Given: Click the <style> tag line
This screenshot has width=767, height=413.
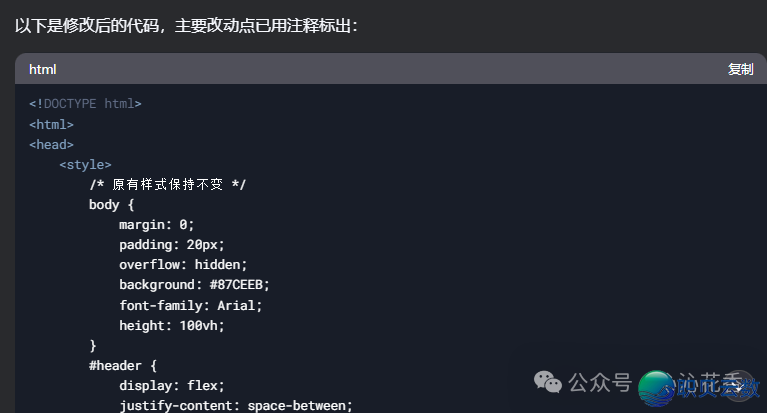Looking at the screenshot, I should (x=85, y=164).
